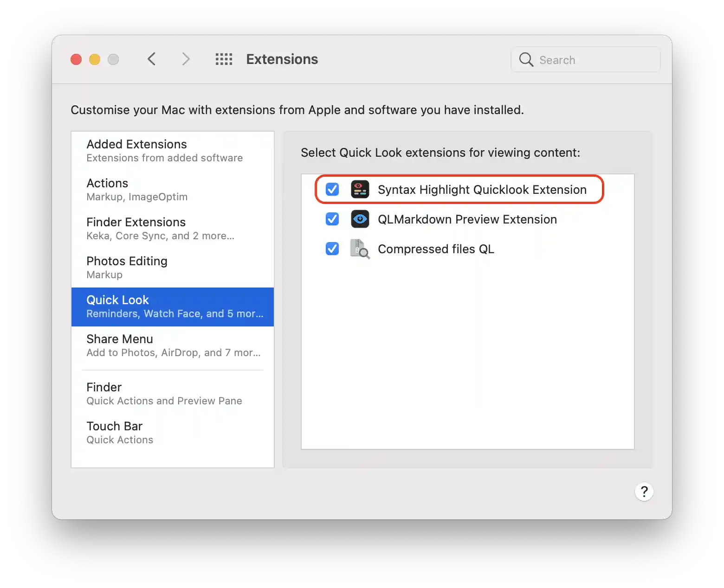Click the magnifying glass in the search field

coord(525,59)
